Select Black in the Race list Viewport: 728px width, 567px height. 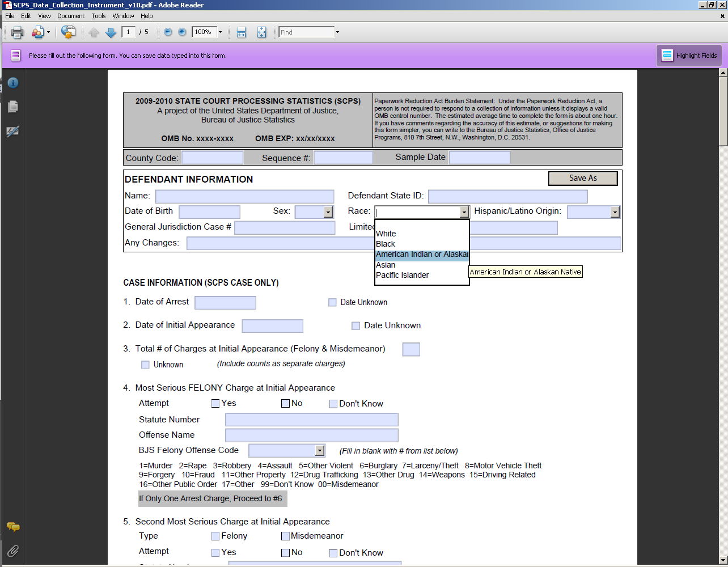[422, 244]
